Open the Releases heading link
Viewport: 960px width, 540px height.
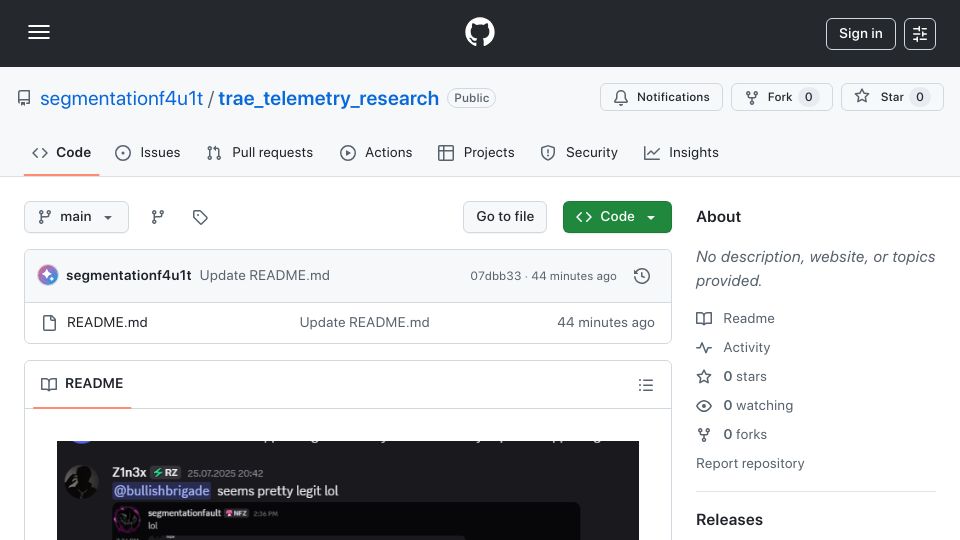tap(729, 520)
